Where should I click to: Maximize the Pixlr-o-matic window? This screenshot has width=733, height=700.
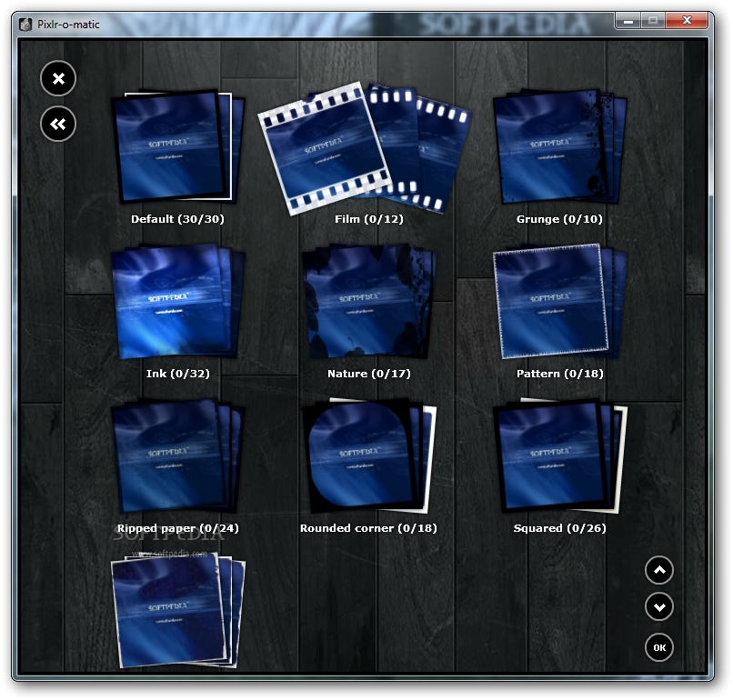(653, 21)
